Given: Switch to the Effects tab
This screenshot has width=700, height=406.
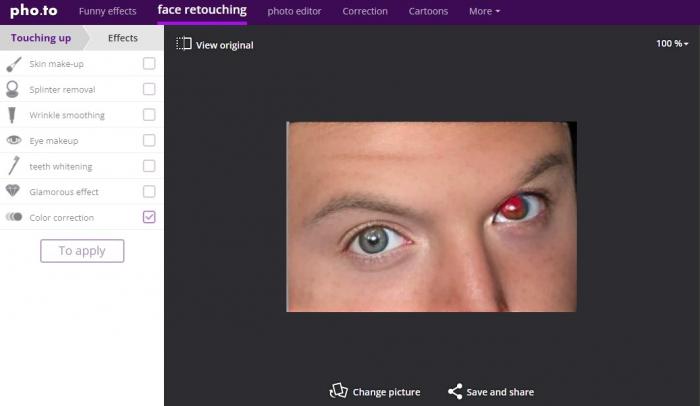Looking at the screenshot, I should coord(123,38).
